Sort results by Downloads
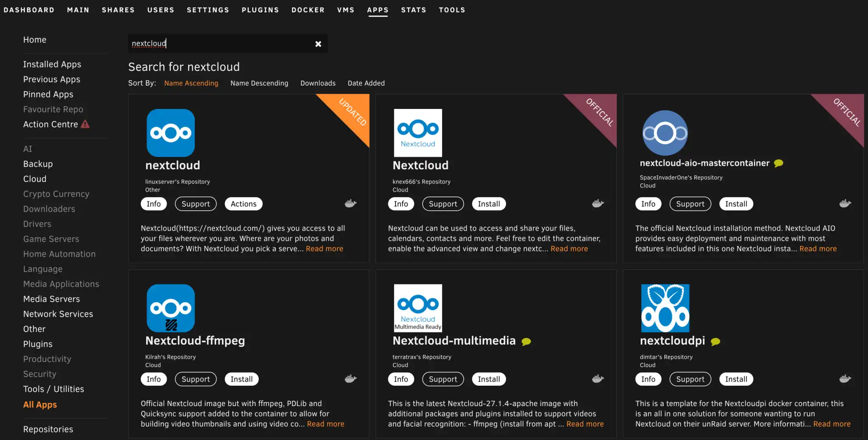 pyautogui.click(x=318, y=83)
